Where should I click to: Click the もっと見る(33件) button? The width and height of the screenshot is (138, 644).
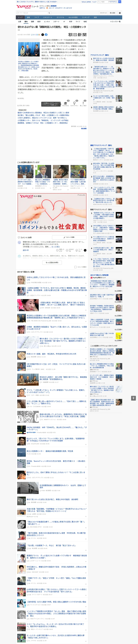52,263
